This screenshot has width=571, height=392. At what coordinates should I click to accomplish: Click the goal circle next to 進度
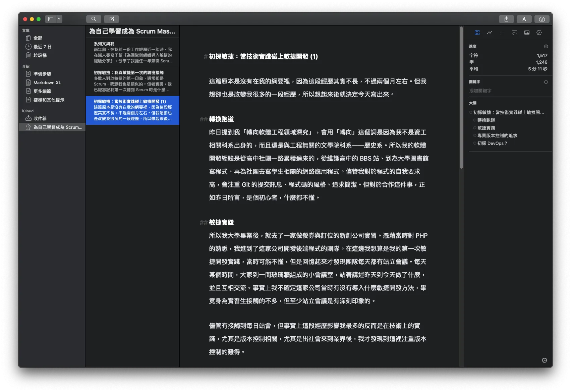pos(546,46)
